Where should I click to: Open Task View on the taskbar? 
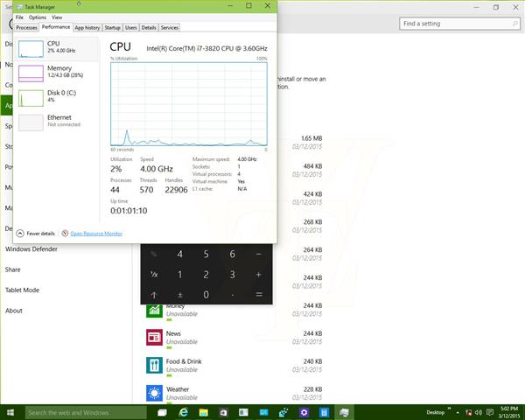(162, 412)
